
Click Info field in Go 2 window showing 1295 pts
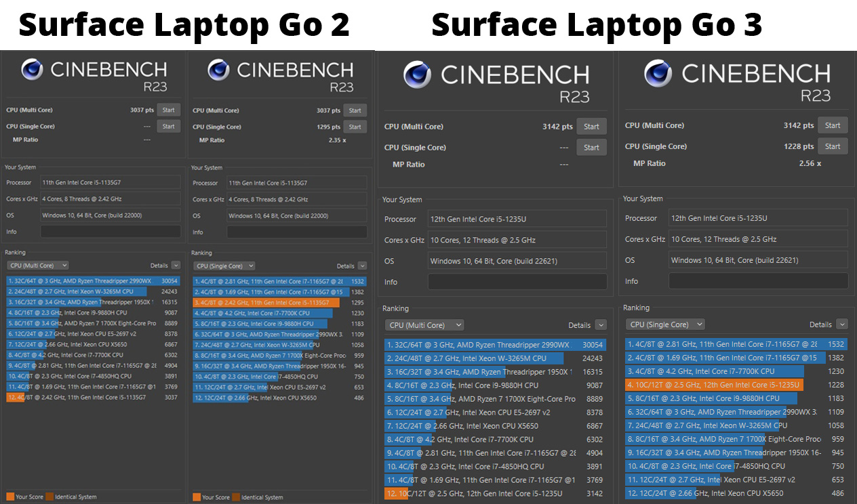pyautogui.click(x=298, y=232)
